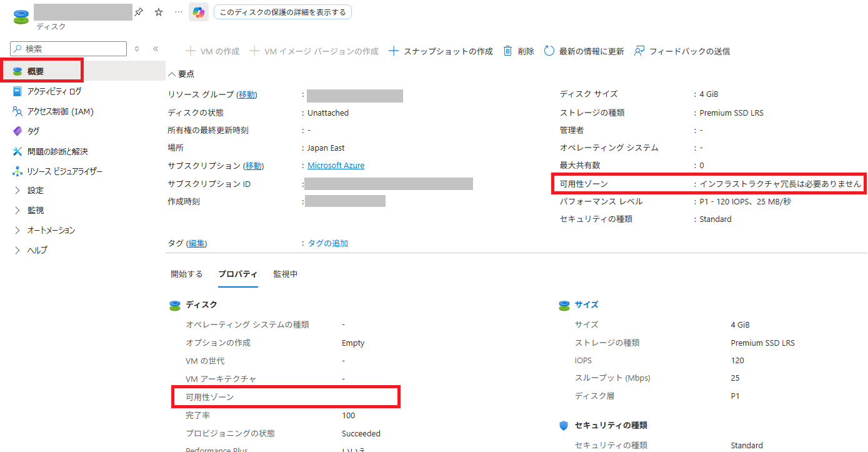Click the 問題の診断と解決 wrench icon
This screenshot has height=452, width=868.
pos(17,151)
